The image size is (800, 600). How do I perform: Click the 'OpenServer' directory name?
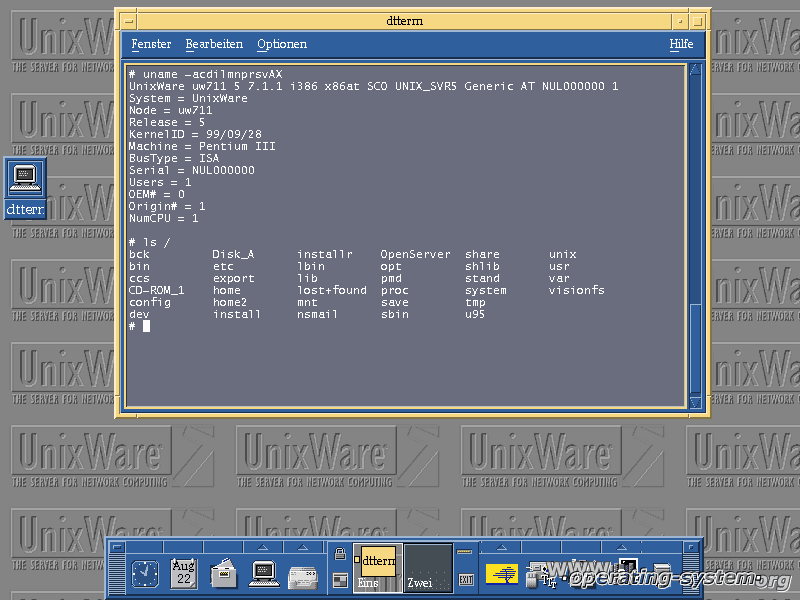[415, 254]
